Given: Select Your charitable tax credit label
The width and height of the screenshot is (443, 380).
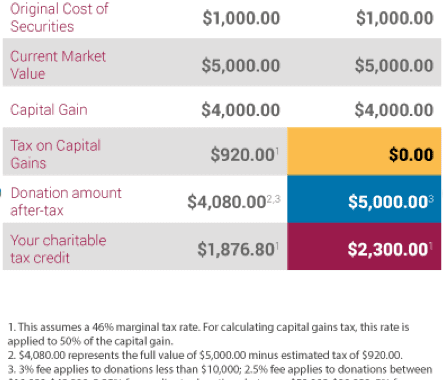Looking at the screenshot, I should pos(58,249).
